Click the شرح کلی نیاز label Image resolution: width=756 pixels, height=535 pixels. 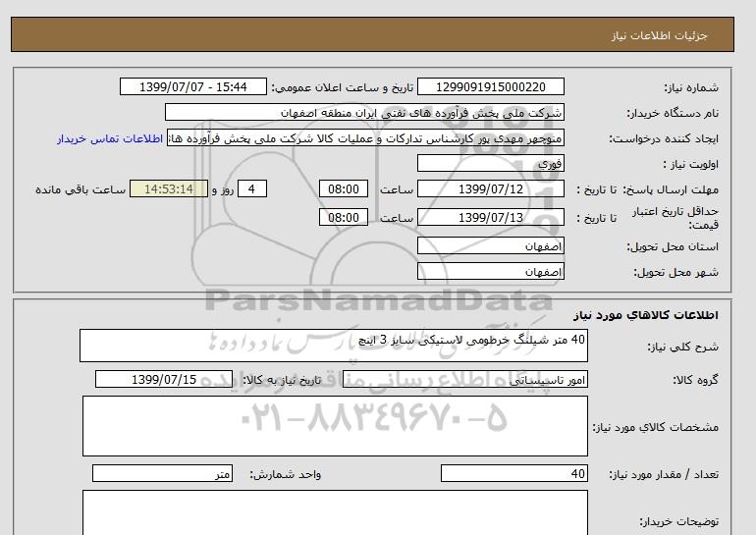click(682, 348)
